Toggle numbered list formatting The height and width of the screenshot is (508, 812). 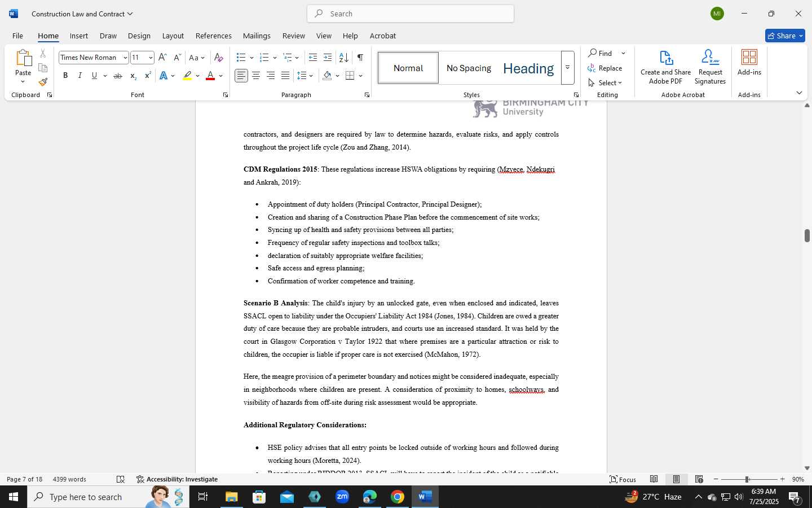[x=264, y=58]
